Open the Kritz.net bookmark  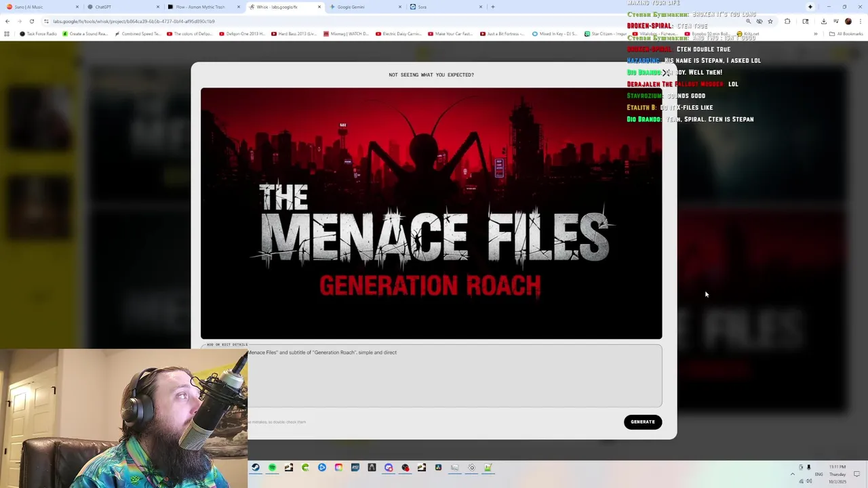click(748, 34)
